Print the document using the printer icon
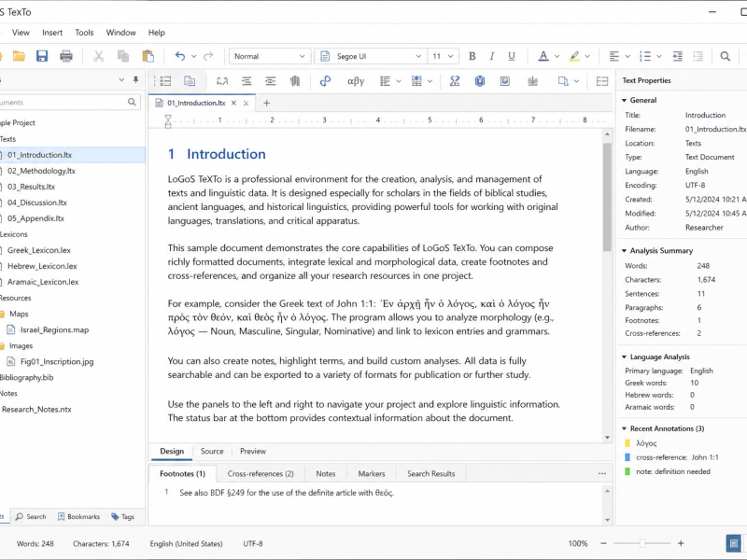The width and height of the screenshot is (747, 560). point(66,56)
